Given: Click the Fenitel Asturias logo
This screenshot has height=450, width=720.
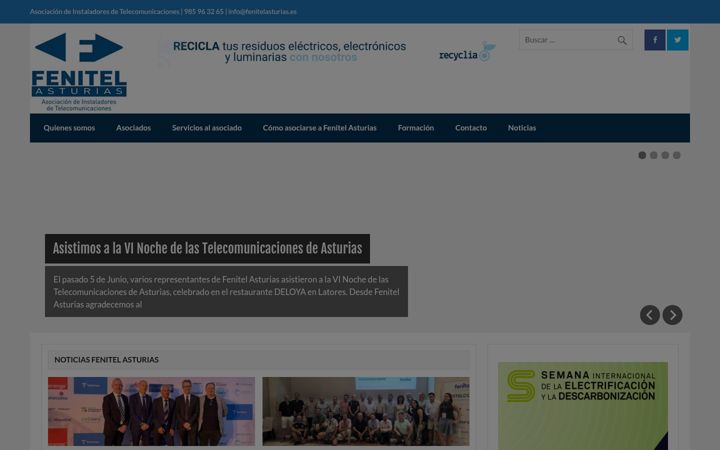Looking at the screenshot, I should pyautogui.click(x=79, y=72).
